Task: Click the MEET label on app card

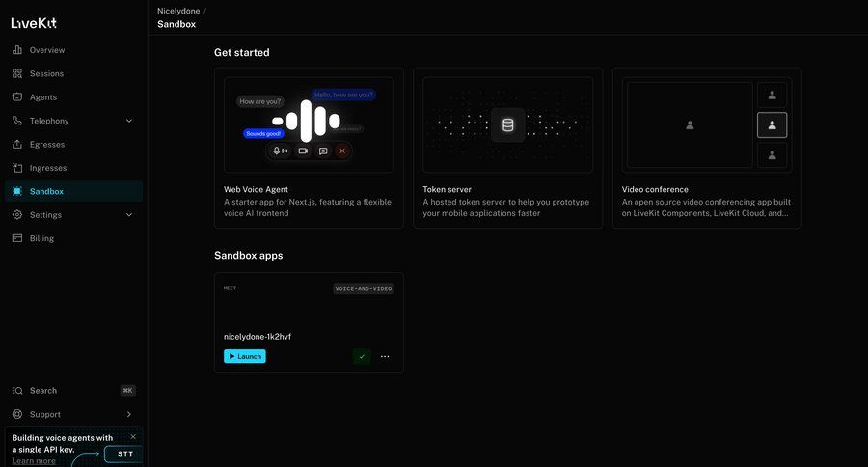Action: 230,288
